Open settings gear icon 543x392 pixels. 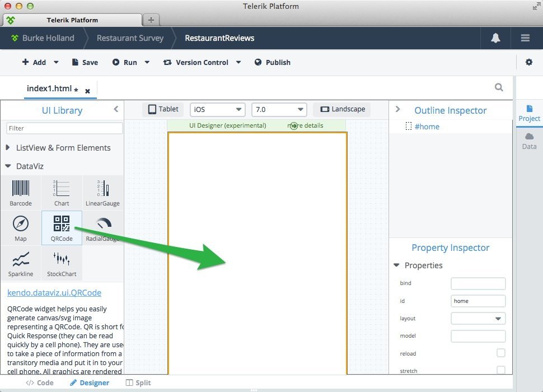529,62
